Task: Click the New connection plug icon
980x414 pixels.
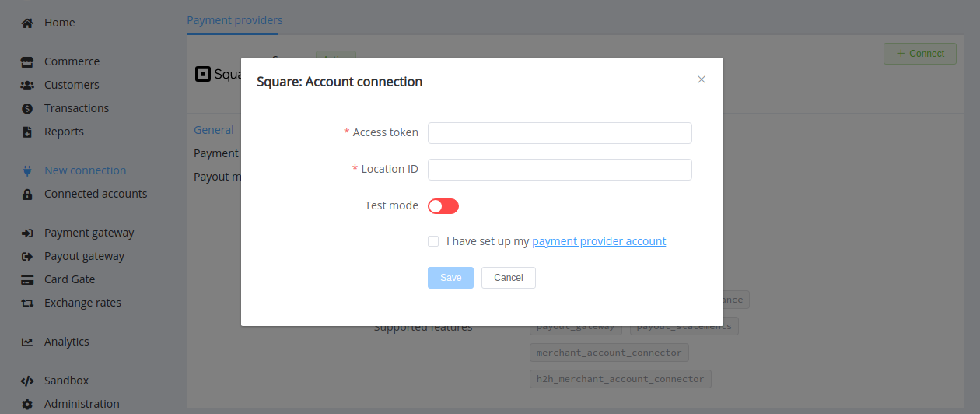Action: (x=27, y=170)
